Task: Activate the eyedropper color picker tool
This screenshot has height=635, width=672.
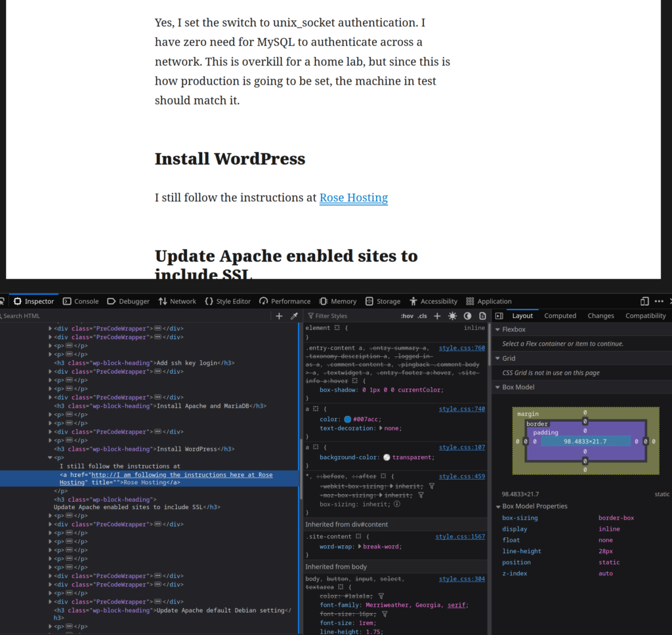Action: pyautogui.click(x=294, y=316)
